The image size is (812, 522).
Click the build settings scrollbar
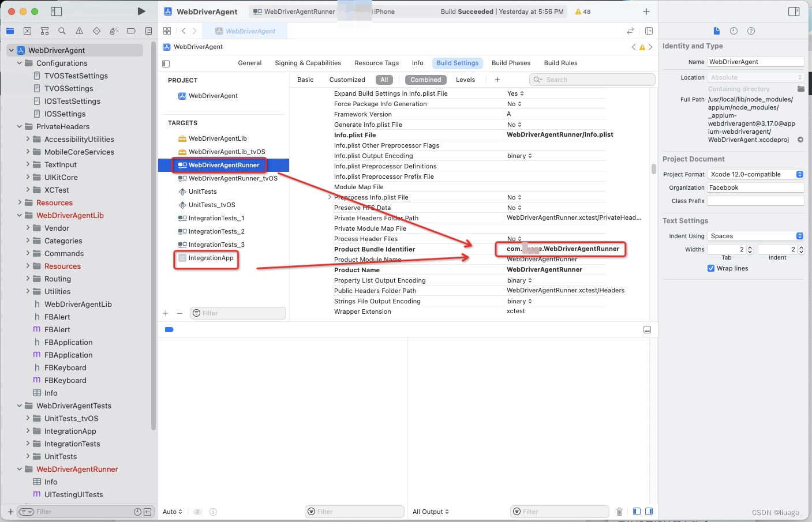653,169
